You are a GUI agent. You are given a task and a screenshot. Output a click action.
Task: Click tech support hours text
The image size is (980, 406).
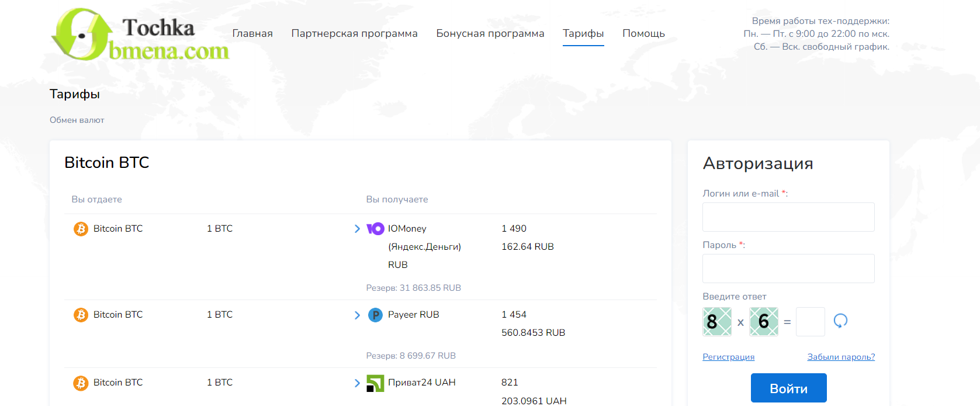tap(816, 34)
